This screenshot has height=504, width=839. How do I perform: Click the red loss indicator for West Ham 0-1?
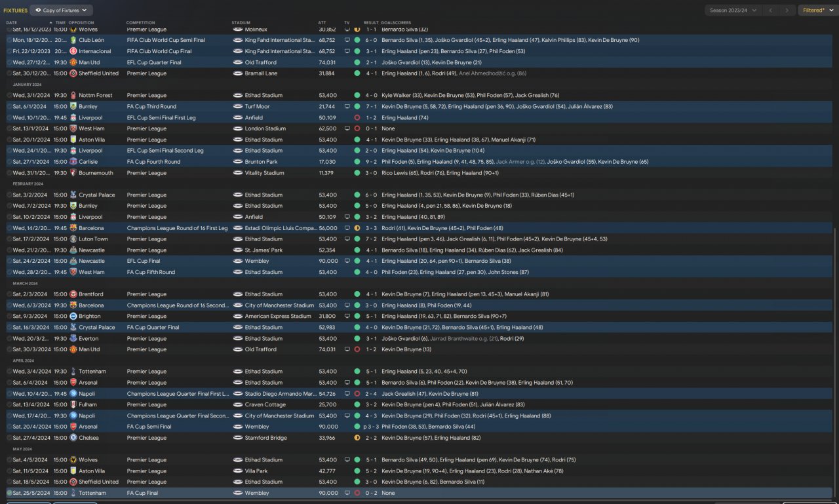(x=357, y=129)
